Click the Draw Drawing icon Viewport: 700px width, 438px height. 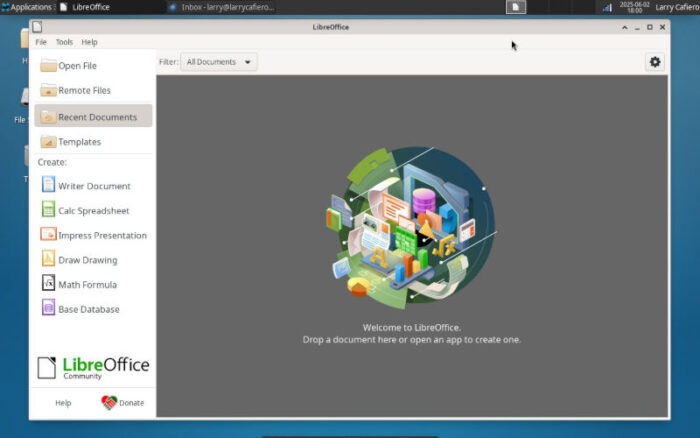tap(48, 259)
